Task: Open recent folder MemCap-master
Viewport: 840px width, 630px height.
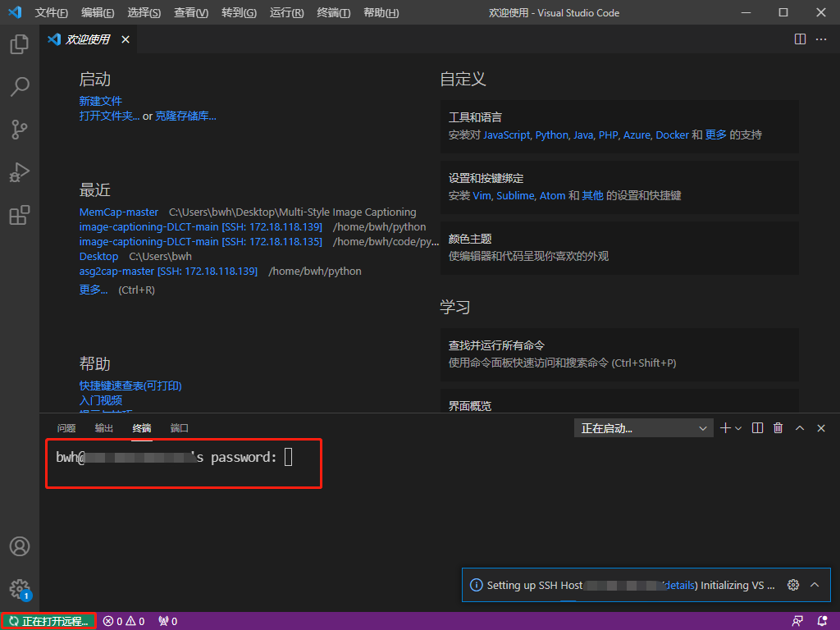Action: click(x=119, y=212)
